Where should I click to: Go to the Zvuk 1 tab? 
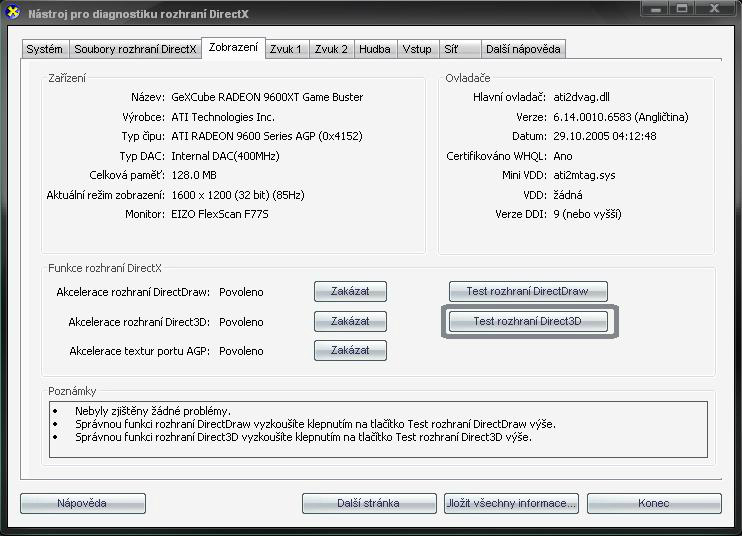(x=286, y=49)
